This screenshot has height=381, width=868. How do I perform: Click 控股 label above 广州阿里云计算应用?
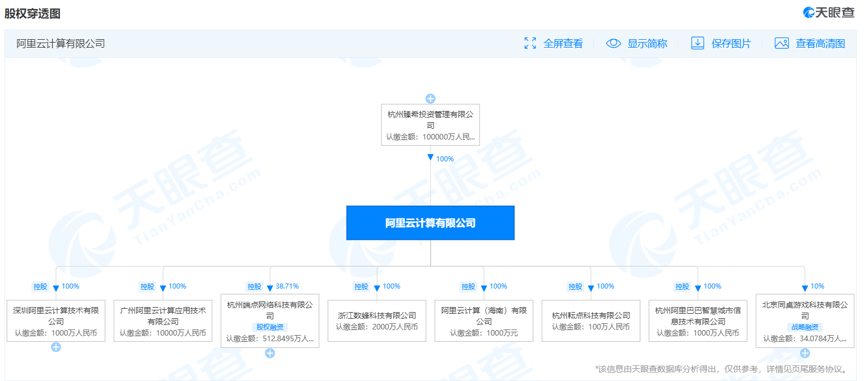click(x=147, y=286)
